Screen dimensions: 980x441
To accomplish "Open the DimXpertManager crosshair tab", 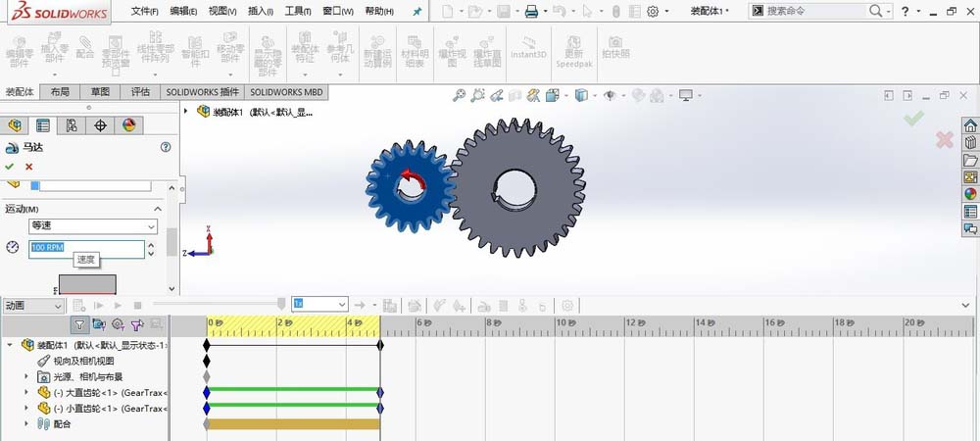I will point(100,125).
